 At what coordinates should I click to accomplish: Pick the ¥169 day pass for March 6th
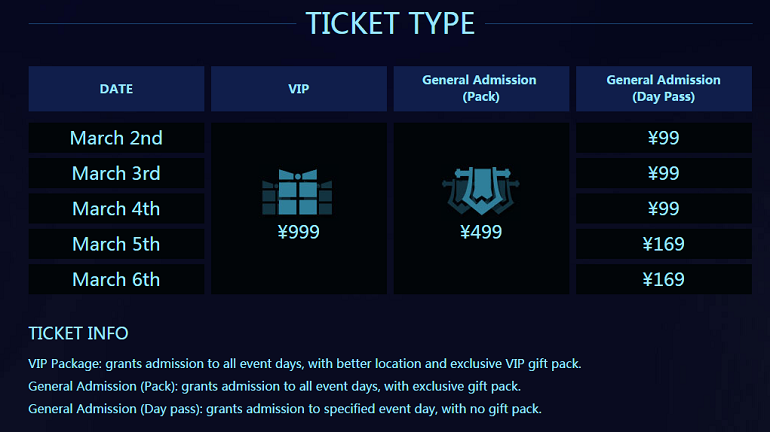pyautogui.click(x=664, y=279)
